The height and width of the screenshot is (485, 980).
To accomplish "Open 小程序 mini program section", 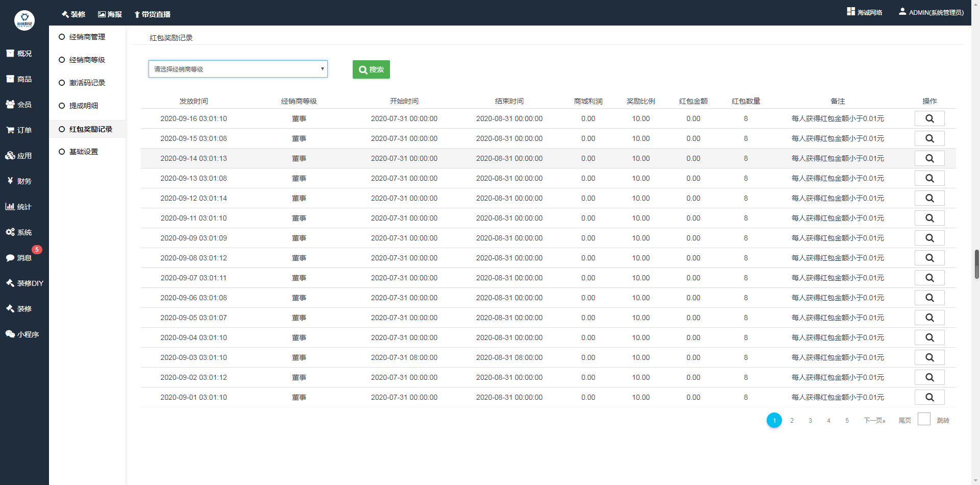I will [22, 334].
